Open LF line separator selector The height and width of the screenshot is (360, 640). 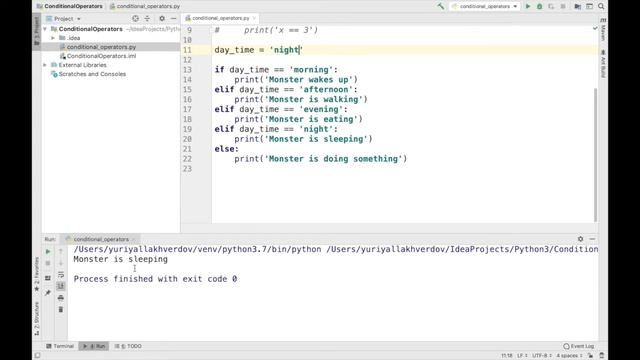522,356
